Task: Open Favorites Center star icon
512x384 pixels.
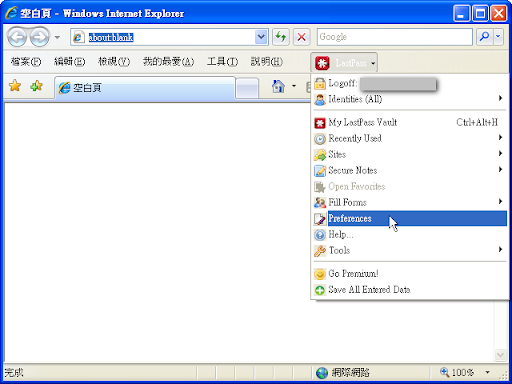Action: [15, 86]
